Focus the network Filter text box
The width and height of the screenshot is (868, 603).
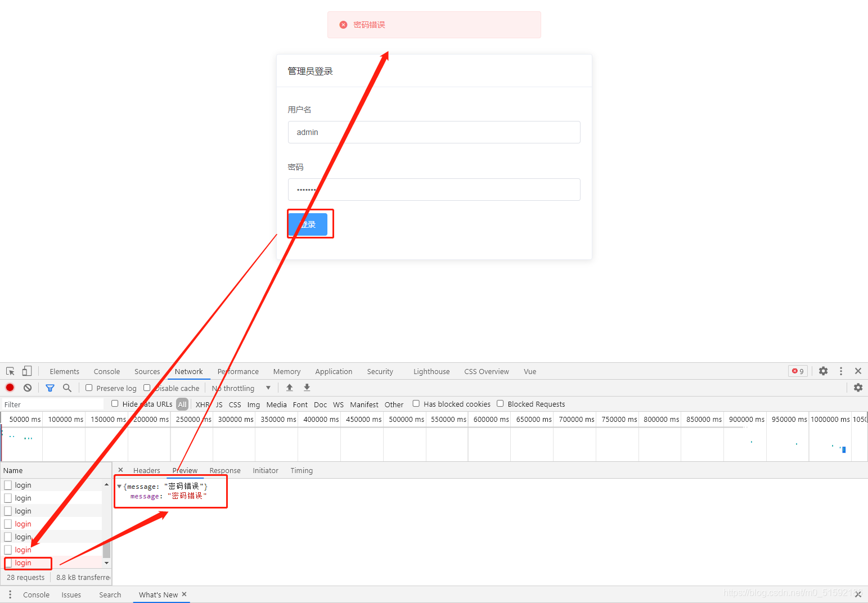(52, 404)
